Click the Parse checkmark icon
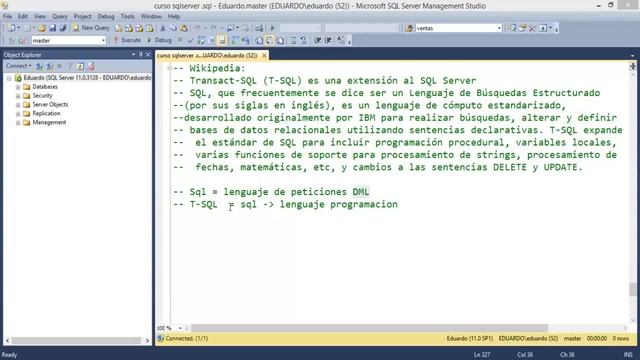This screenshot has height=360, width=640. pyautogui.click(x=190, y=40)
